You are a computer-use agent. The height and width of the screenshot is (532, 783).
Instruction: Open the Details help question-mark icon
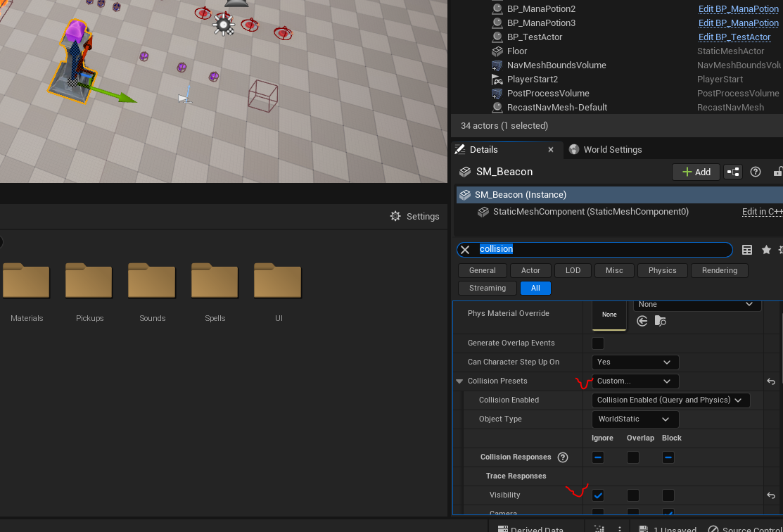756,172
